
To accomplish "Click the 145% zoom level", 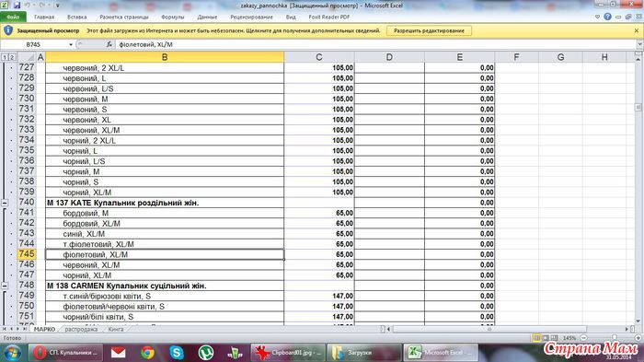I will (569, 338).
